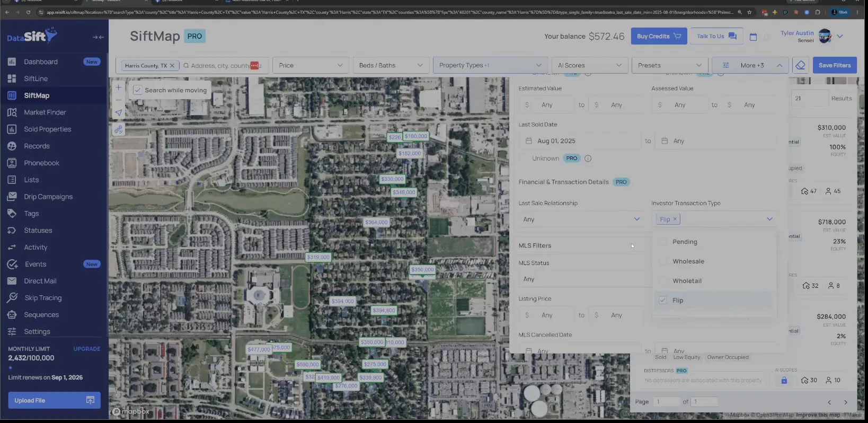Click the Upload File button
The height and width of the screenshot is (423, 868).
coord(54,400)
